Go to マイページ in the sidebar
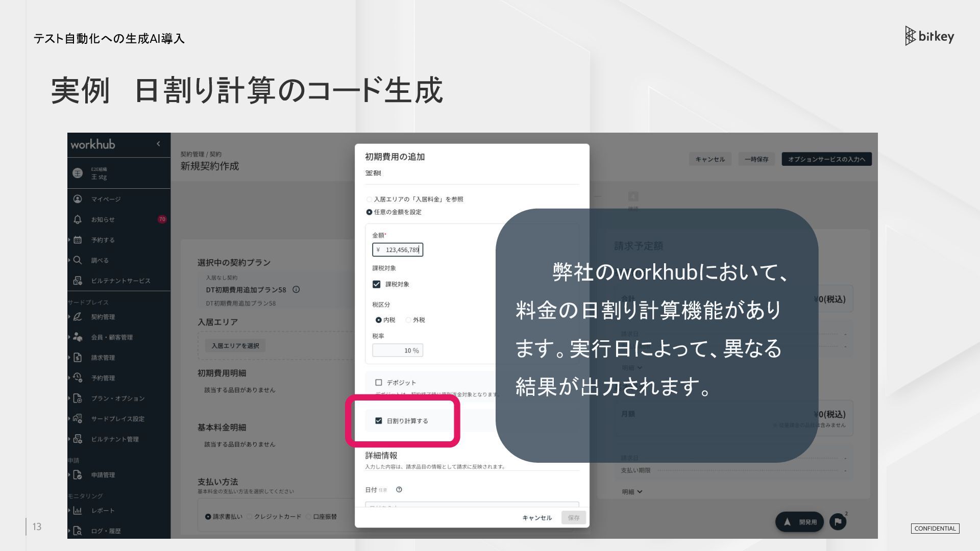The image size is (980, 551). click(106, 199)
